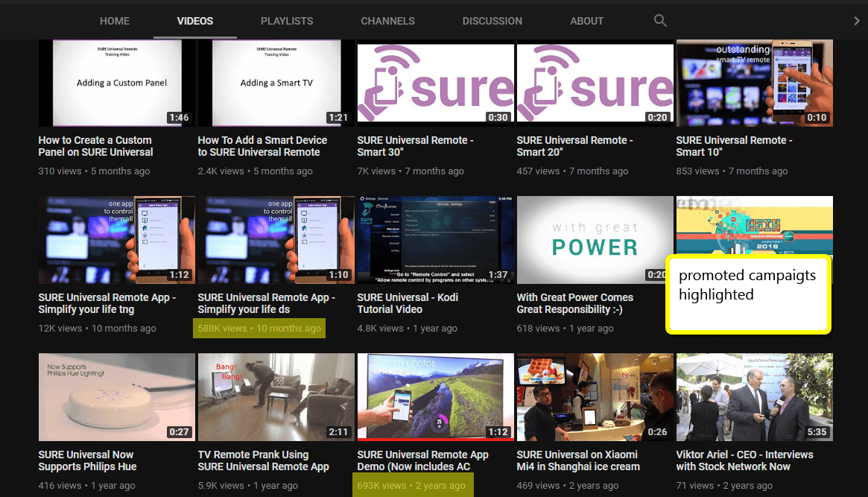
Task: Open 'Adding a Custom Panel' video thumbnail
Action: click(x=117, y=83)
